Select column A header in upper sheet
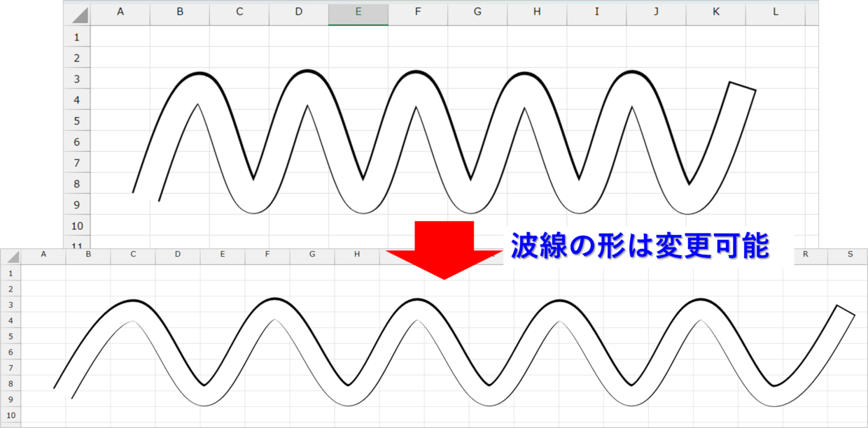The height and width of the screenshot is (428, 868). [120, 12]
